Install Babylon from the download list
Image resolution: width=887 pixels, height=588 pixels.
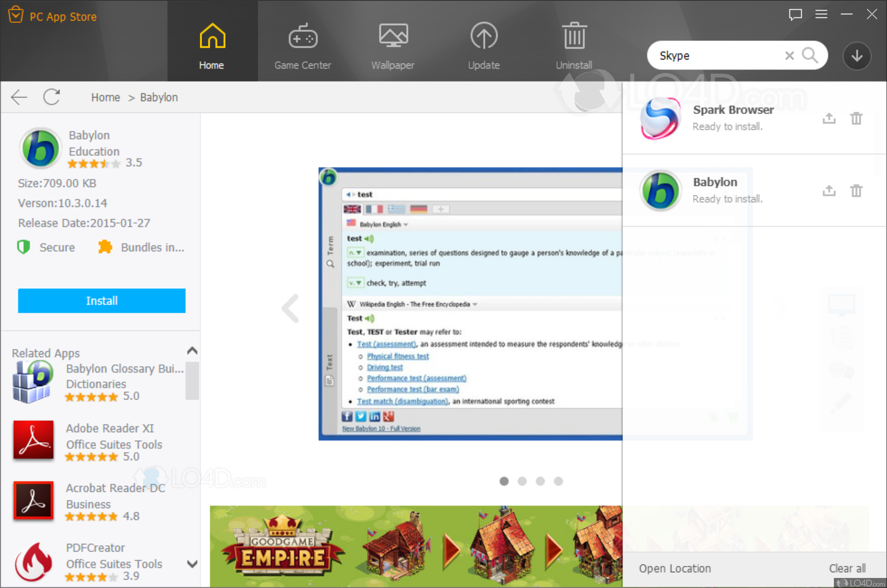[x=829, y=191]
